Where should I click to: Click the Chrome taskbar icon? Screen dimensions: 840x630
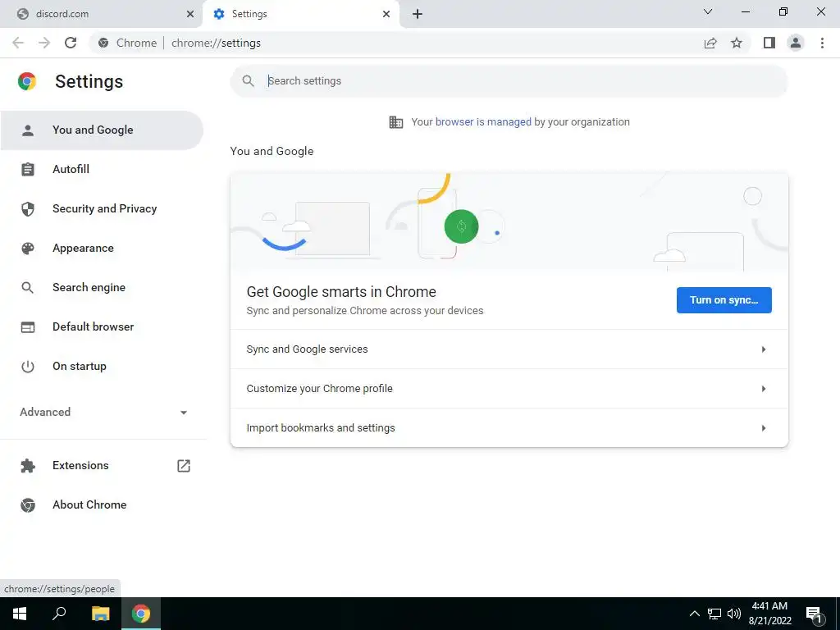pyautogui.click(x=141, y=614)
